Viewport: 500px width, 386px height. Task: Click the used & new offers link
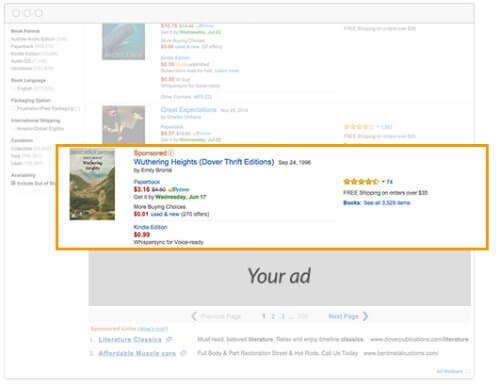point(165,214)
